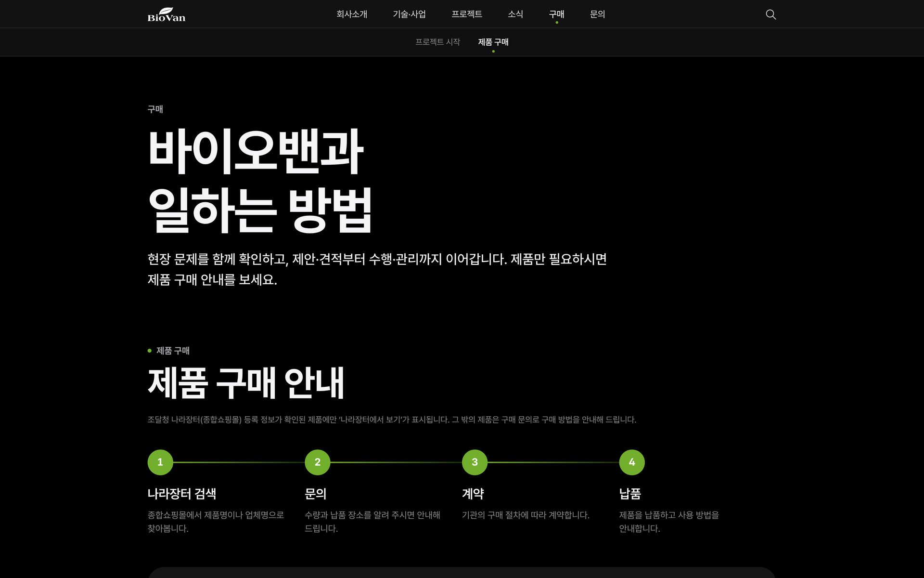Click the 제품 구매 안내 heading
Screen dimensions: 924x578
click(246, 383)
